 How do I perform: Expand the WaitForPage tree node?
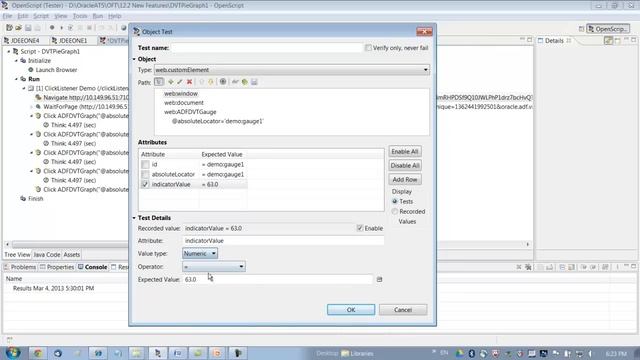[x=32, y=107]
